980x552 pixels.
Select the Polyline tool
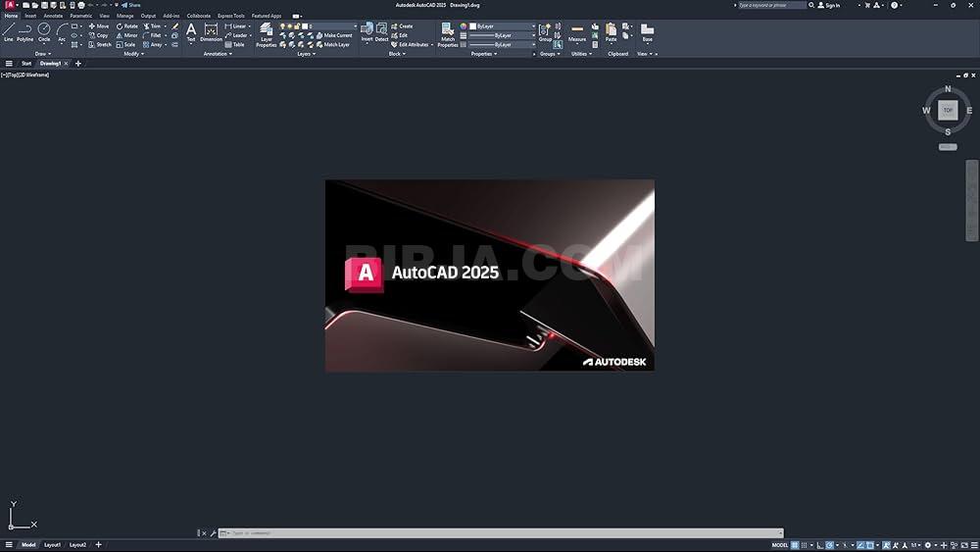(24, 31)
